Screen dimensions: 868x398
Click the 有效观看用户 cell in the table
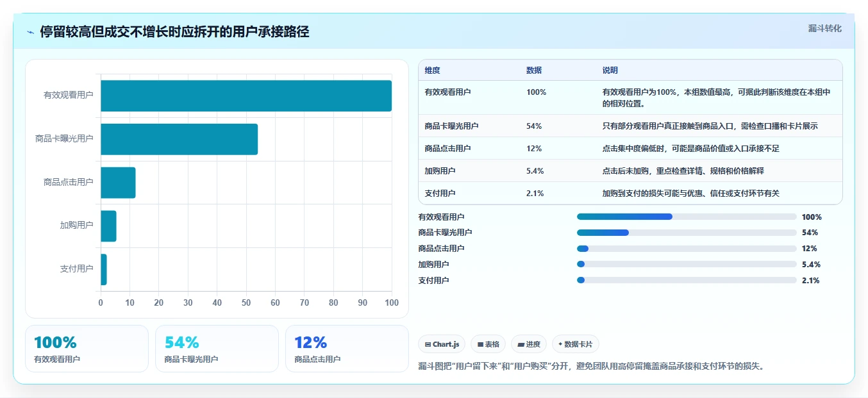447,92
